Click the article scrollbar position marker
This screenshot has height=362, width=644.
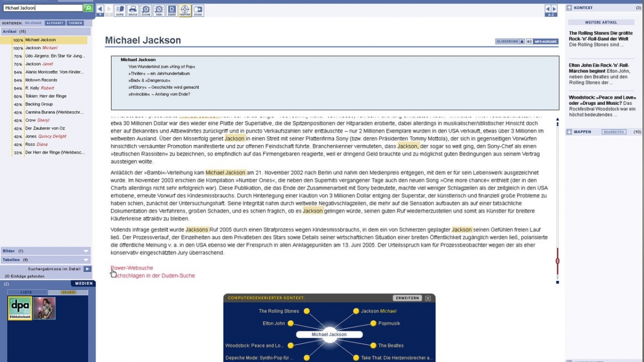[x=558, y=261]
